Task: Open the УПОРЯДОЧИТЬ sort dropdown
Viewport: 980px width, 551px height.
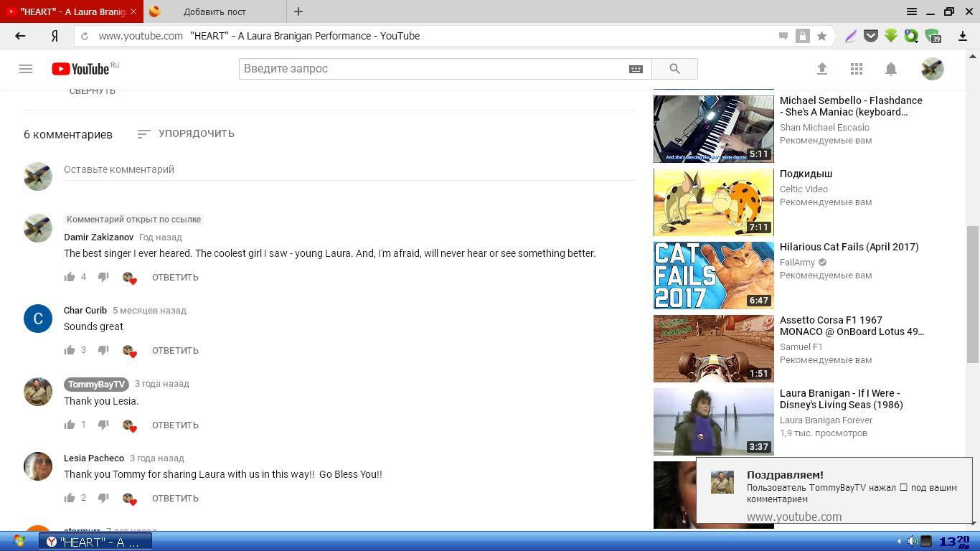Action: click(186, 133)
